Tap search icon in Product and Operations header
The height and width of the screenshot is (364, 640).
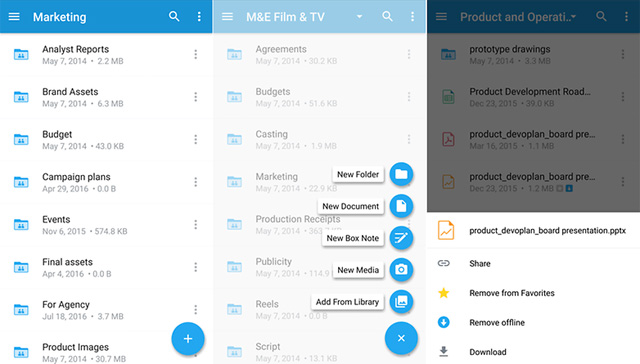(x=601, y=16)
